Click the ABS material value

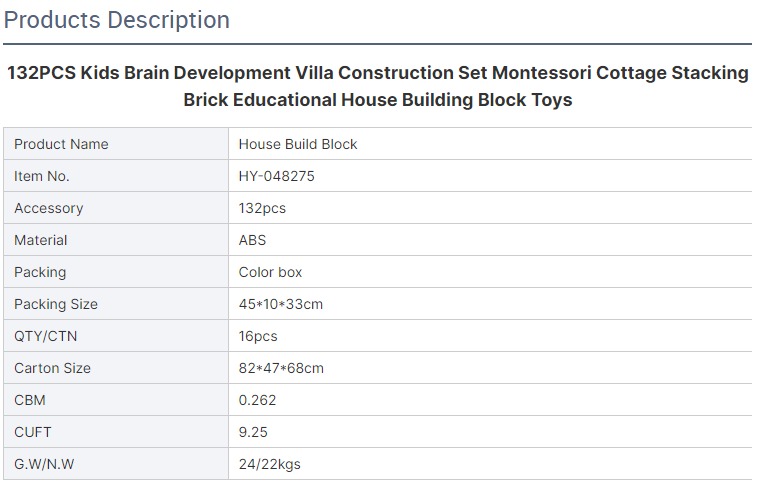[x=252, y=240]
